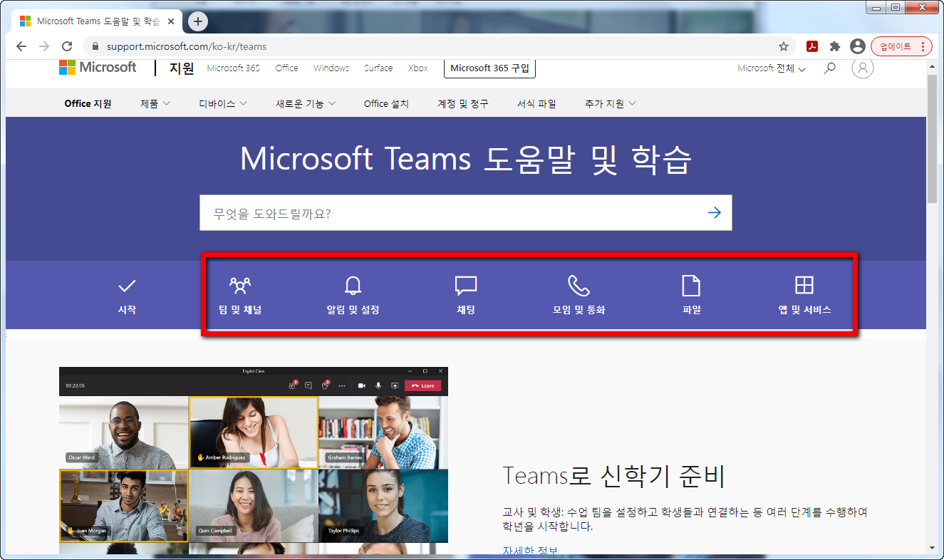944x560 pixels.
Task: Click the scrollbar up arrow
Action: [x=932, y=66]
